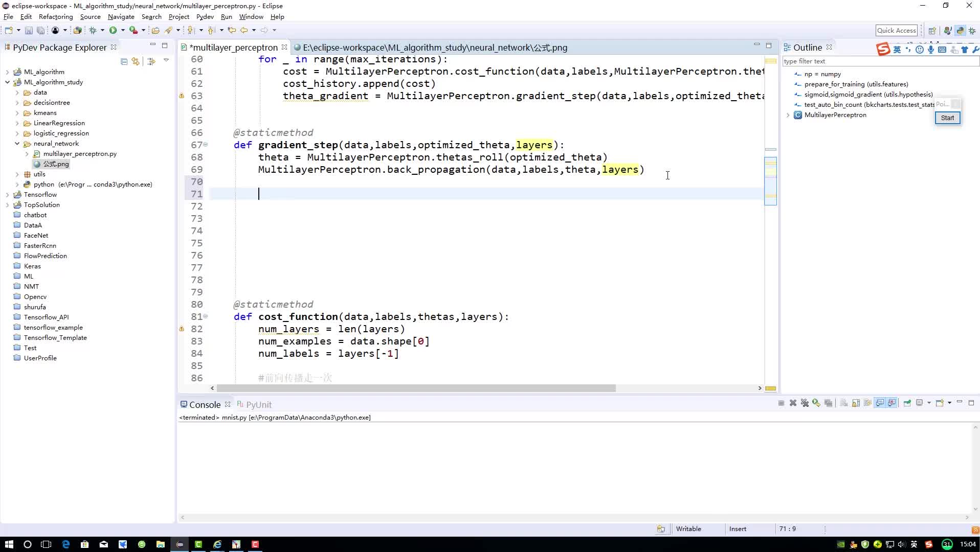Click the Start button
Image resolution: width=980 pixels, height=552 pixels.
tap(947, 118)
